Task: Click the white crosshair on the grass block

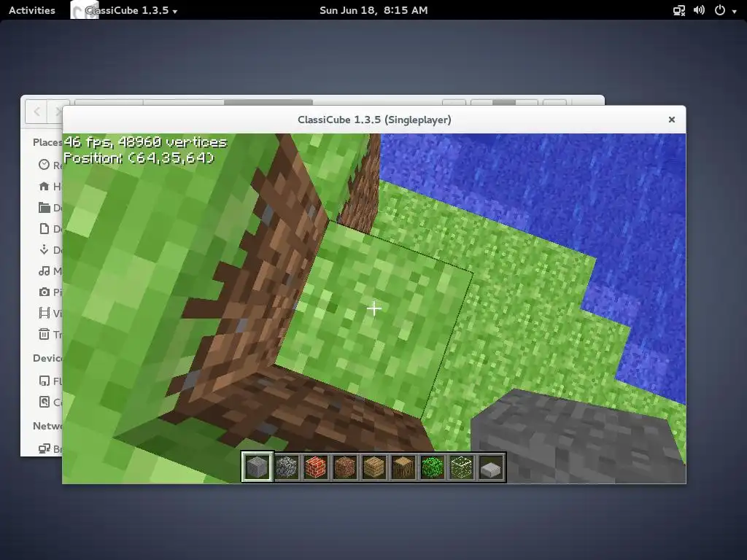Action: [374, 308]
